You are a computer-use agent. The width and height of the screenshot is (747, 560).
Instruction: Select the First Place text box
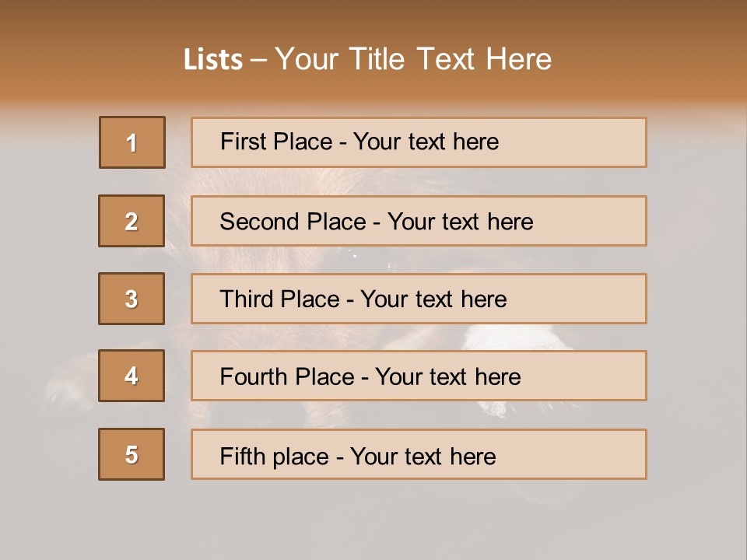(x=419, y=142)
